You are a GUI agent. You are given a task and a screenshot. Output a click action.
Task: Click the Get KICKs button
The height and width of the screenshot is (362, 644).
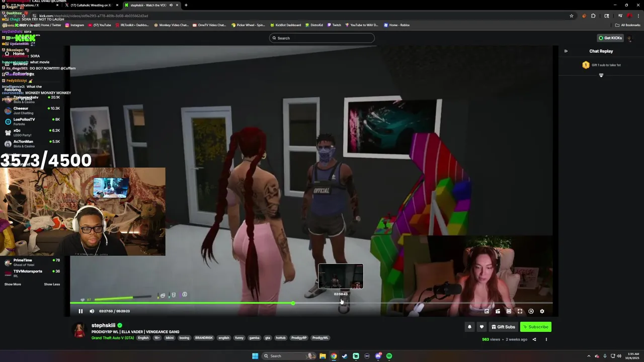610,38
